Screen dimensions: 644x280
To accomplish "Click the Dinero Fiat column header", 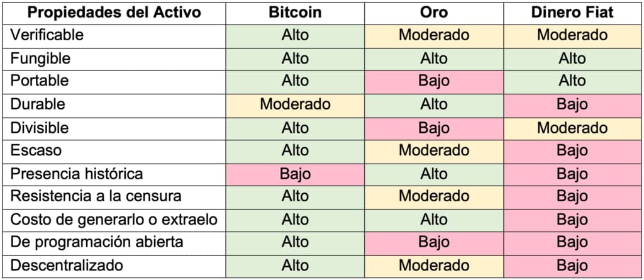I will coord(572,13).
